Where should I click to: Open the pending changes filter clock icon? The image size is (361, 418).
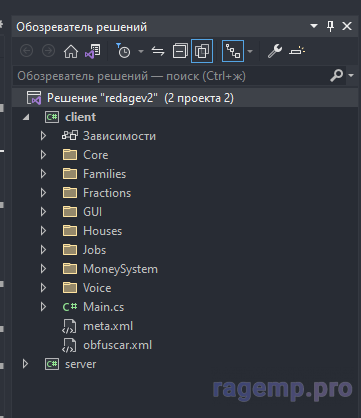coord(123,51)
